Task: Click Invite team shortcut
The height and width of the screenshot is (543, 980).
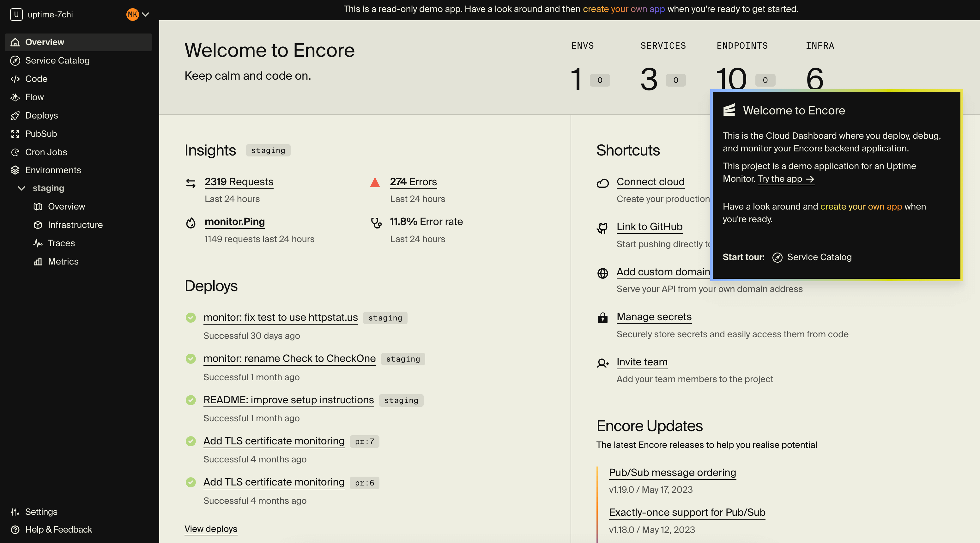Action: point(642,362)
